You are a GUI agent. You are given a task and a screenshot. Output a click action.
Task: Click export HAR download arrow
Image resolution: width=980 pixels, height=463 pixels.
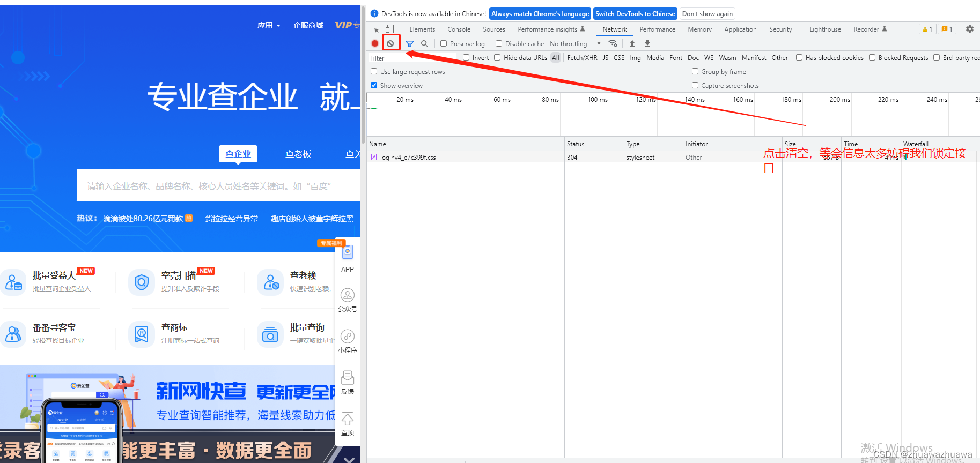[x=647, y=43]
